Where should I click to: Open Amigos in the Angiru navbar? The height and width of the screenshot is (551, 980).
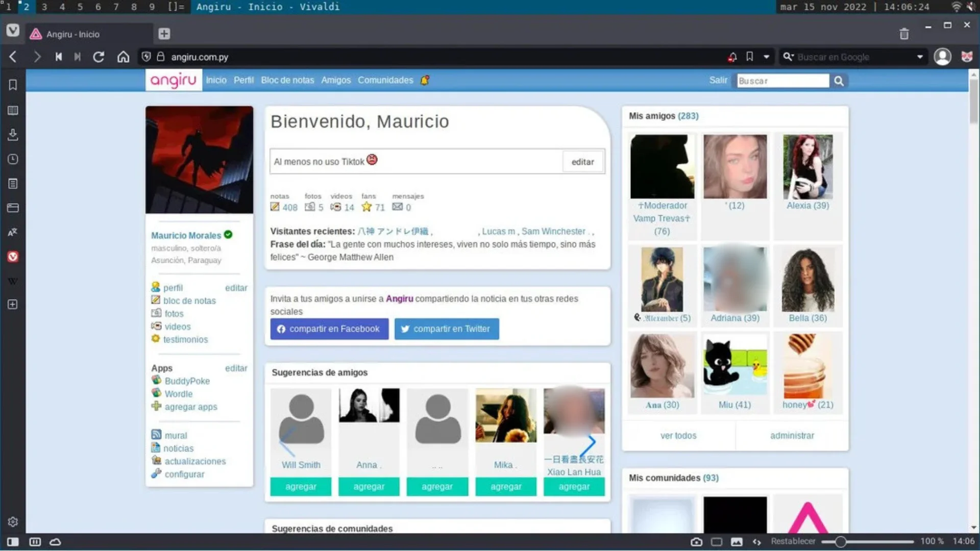336,80
